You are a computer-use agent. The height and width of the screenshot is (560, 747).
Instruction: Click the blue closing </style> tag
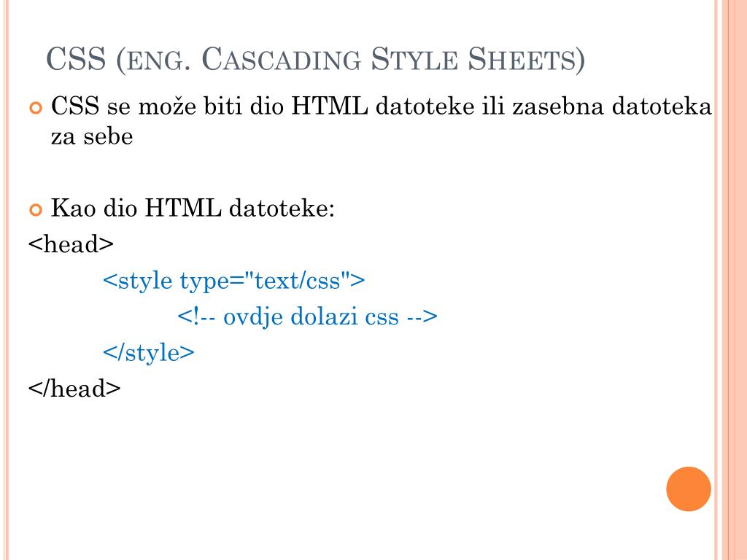(149, 354)
